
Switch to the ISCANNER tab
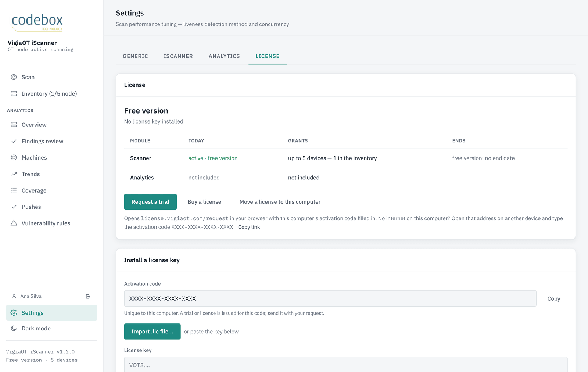[178, 56]
